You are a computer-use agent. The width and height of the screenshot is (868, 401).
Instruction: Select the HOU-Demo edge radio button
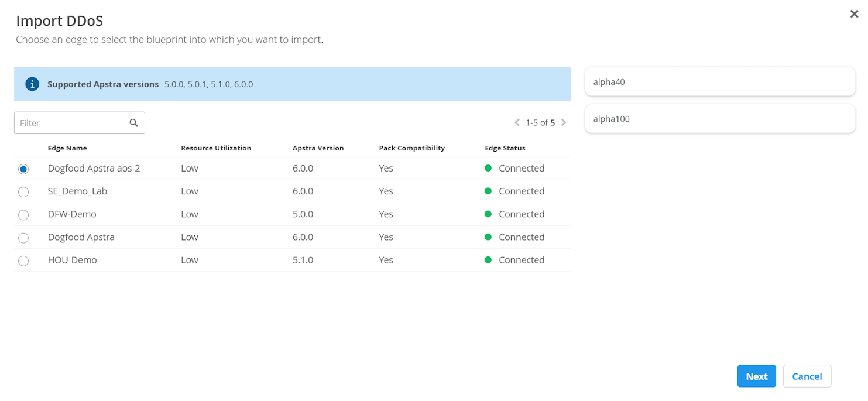click(x=23, y=261)
